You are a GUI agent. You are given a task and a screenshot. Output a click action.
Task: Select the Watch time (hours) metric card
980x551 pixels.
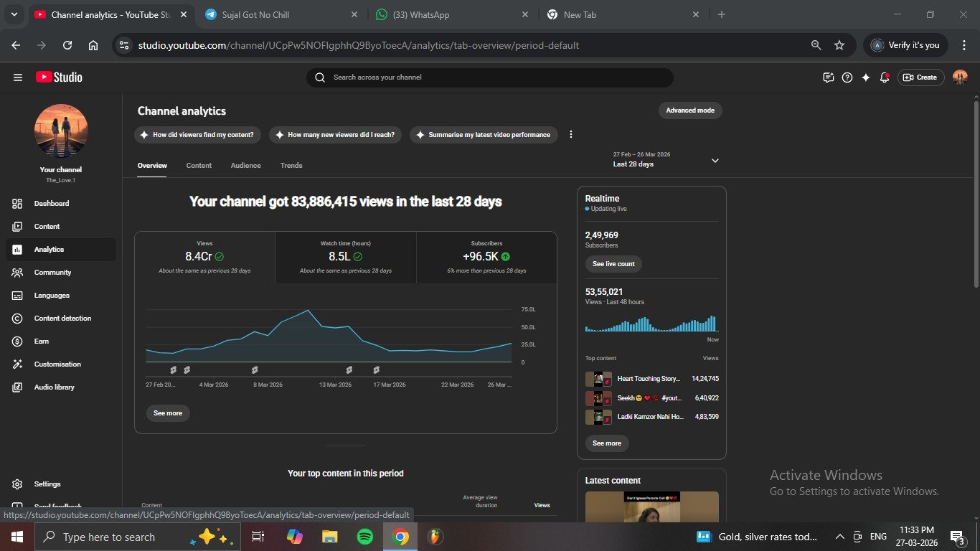346,257
